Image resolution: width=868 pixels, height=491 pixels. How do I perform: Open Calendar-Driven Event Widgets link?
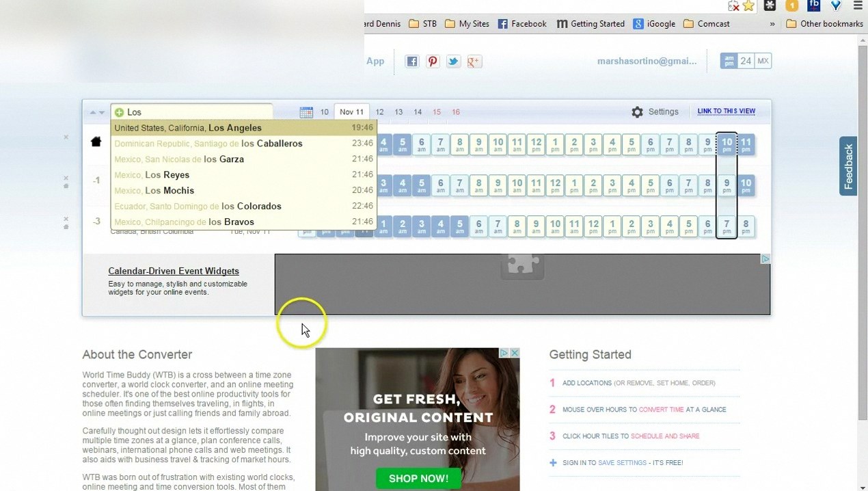174,271
